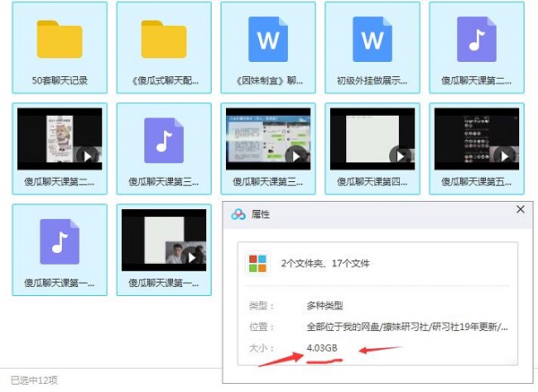Play the 傻瓜聊天课第五... video via play overlay
The height and width of the screenshot is (392, 538).
503,157
